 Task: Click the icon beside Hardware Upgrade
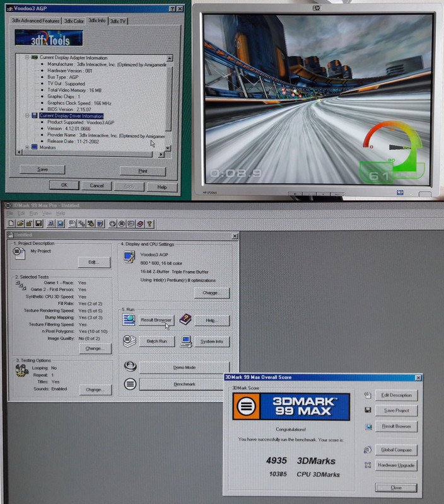click(x=368, y=465)
